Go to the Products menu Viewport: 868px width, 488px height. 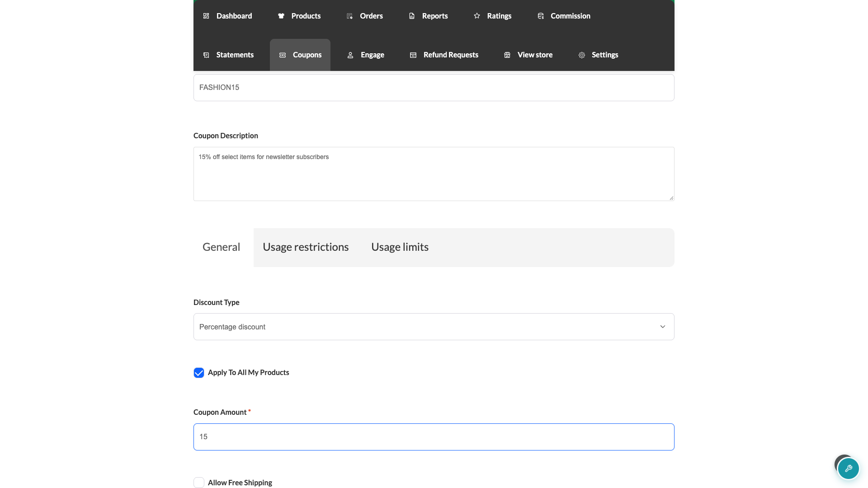click(299, 16)
